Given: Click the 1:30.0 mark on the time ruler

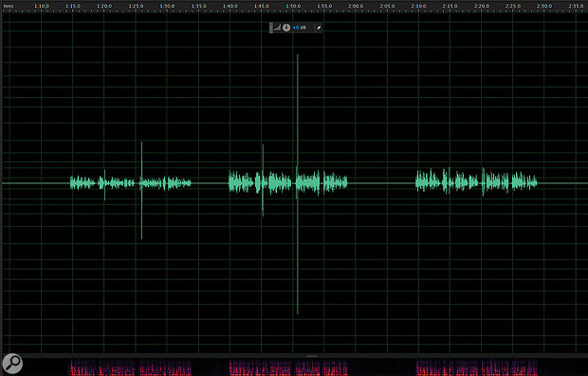Looking at the screenshot, I should tap(167, 6).
